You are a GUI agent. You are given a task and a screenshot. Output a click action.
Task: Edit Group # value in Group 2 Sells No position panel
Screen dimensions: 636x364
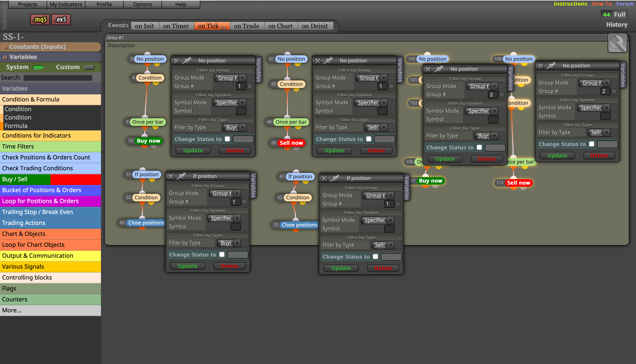pos(606,91)
